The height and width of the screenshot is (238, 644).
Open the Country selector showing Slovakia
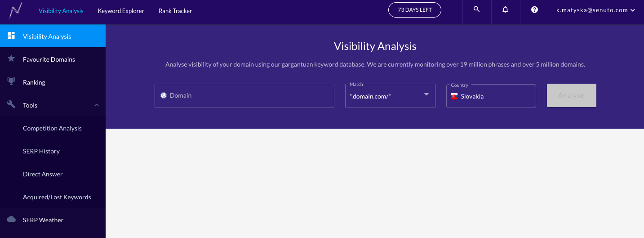(x=491, y=96)
